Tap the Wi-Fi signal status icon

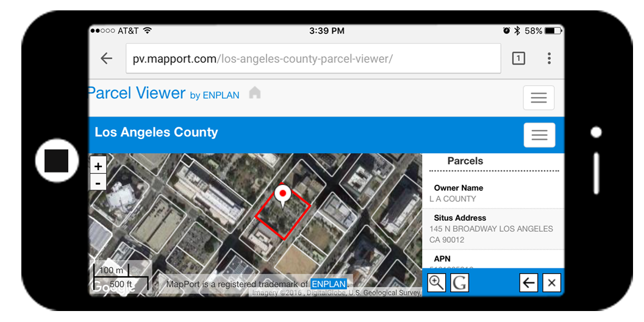coord(148,31)
